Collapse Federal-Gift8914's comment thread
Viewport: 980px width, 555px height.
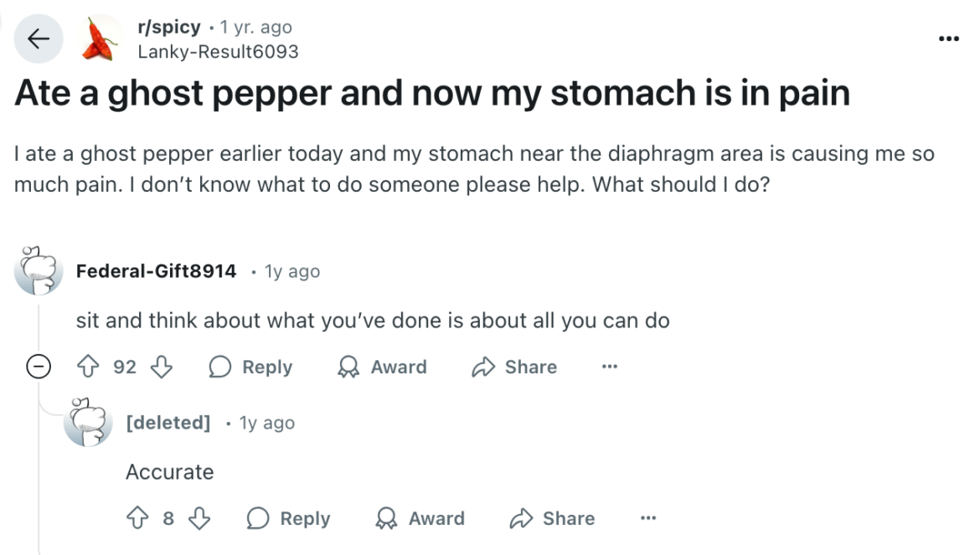tap(39, 366)
